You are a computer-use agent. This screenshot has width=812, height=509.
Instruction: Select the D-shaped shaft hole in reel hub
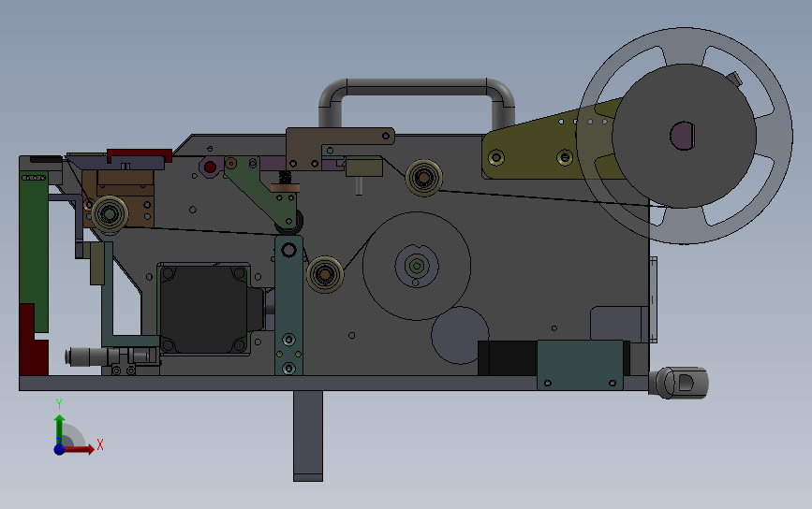click(x=683, y=136)
